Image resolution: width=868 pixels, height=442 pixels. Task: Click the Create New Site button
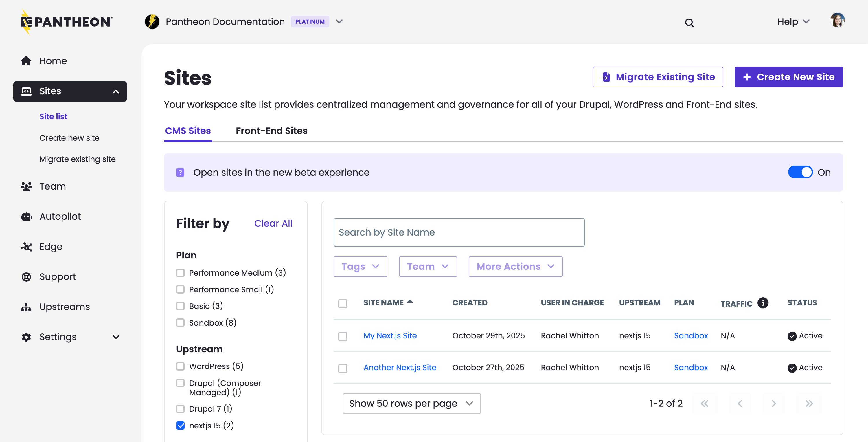[x=788, y=77]
